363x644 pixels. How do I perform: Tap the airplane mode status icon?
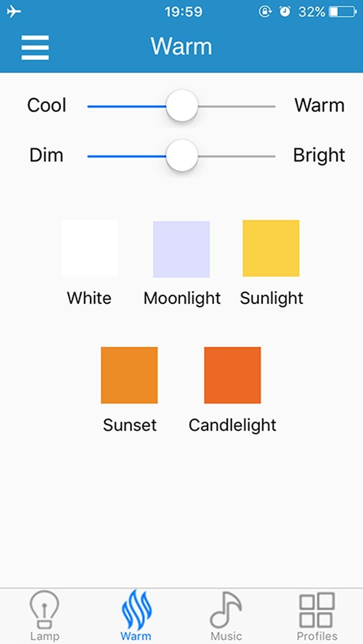[14, 12]
